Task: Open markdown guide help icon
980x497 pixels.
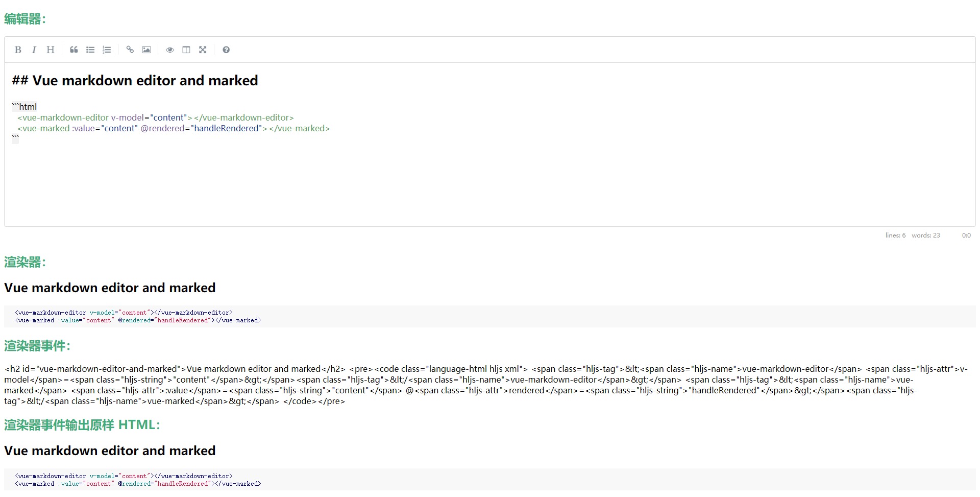Action: pos(226,50)
